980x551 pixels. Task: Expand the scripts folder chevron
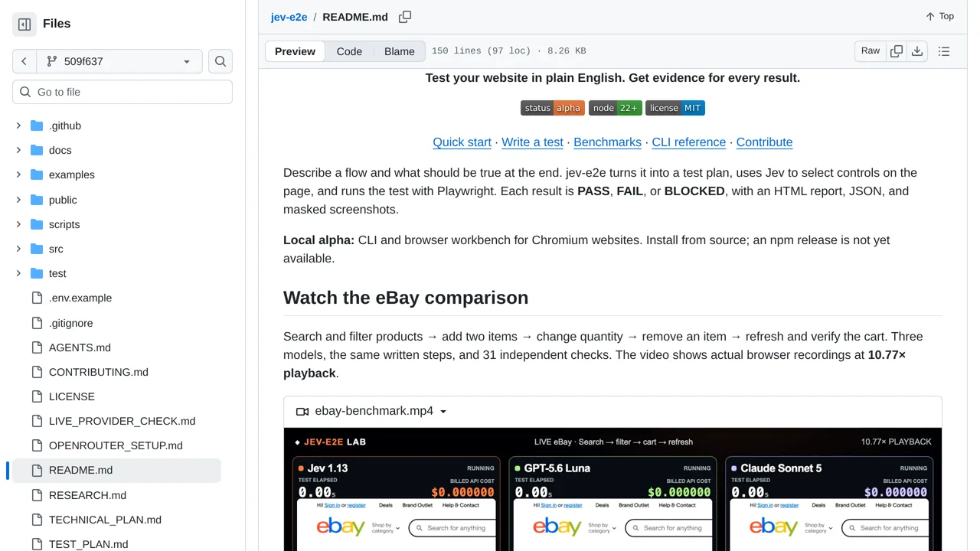point(18,224)
